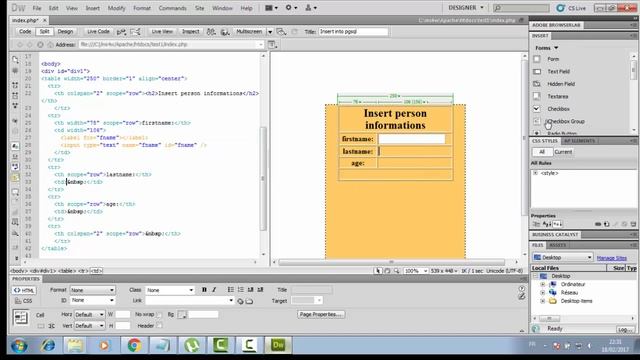Image resolution: width=640 pixels, height=360 pixels.
Task: Open the Commands menu
Action: 172,8
